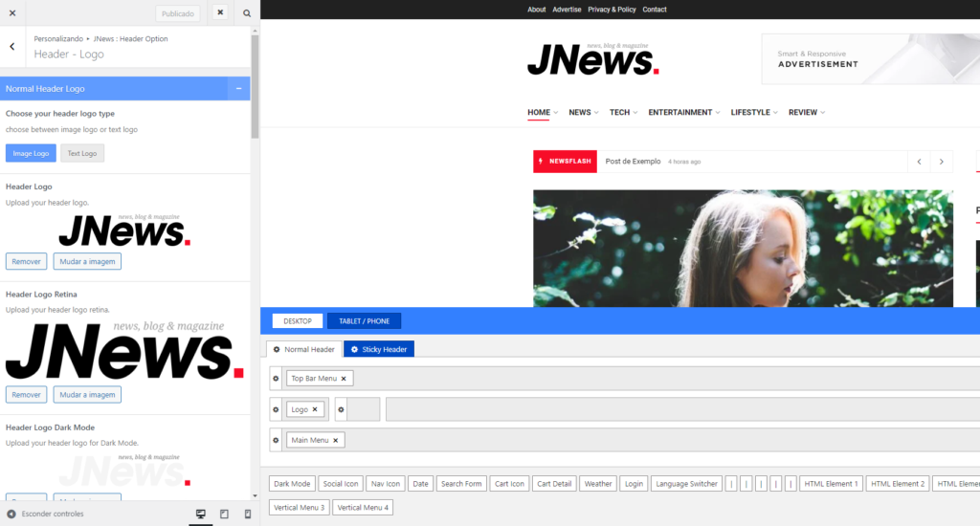Remove Logo element with its X
Screen dimensions: 980x526
pyautogui.click(x=315, y=410)
